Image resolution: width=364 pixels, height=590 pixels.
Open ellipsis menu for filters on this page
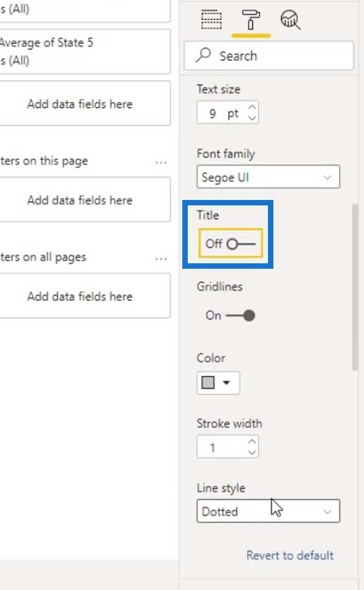[x=161, y=163]
